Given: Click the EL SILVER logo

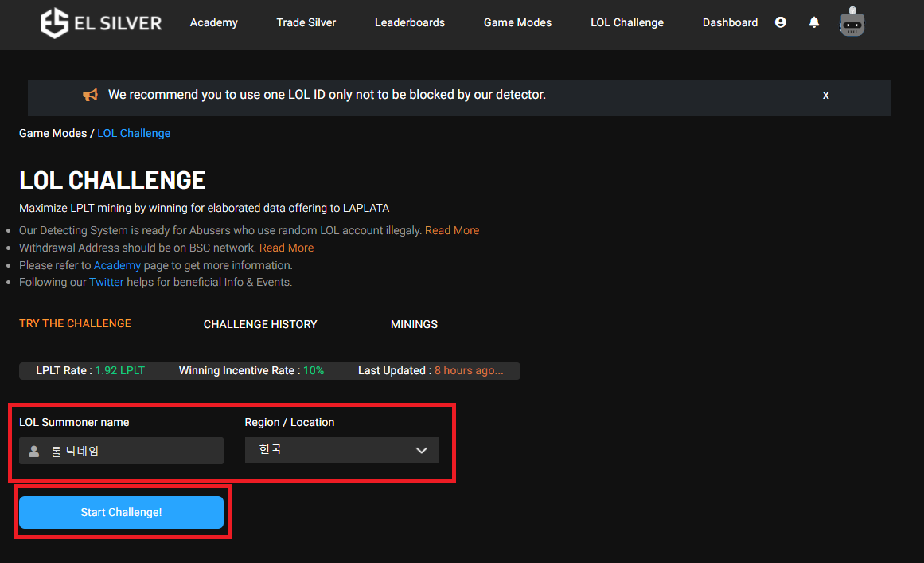Looking at the screenshot, I should click(101, 23).
